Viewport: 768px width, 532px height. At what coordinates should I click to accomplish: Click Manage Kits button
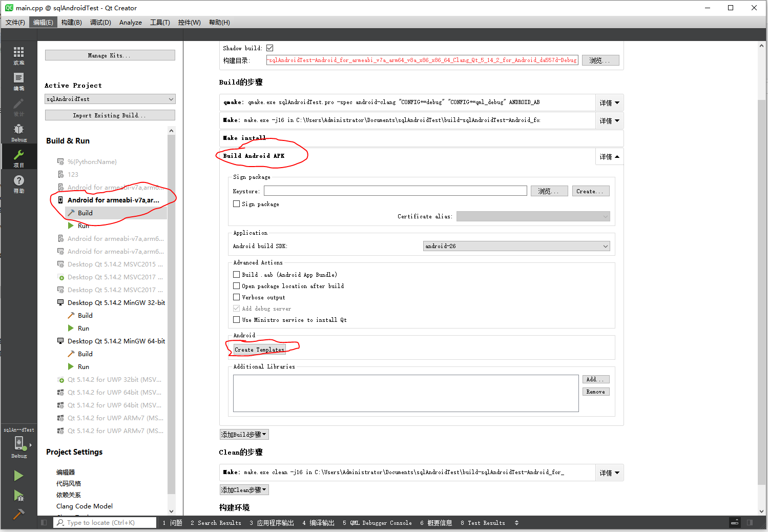(x=110, y=55)
